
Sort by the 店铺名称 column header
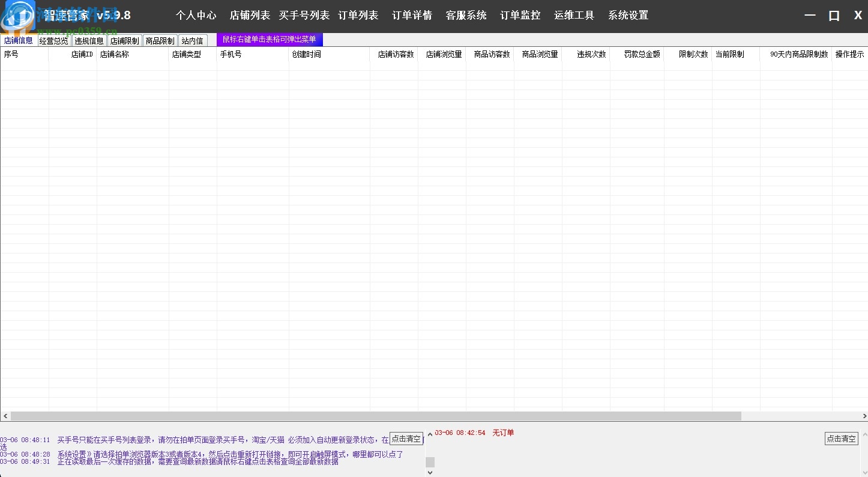click(x=133, y=55)
